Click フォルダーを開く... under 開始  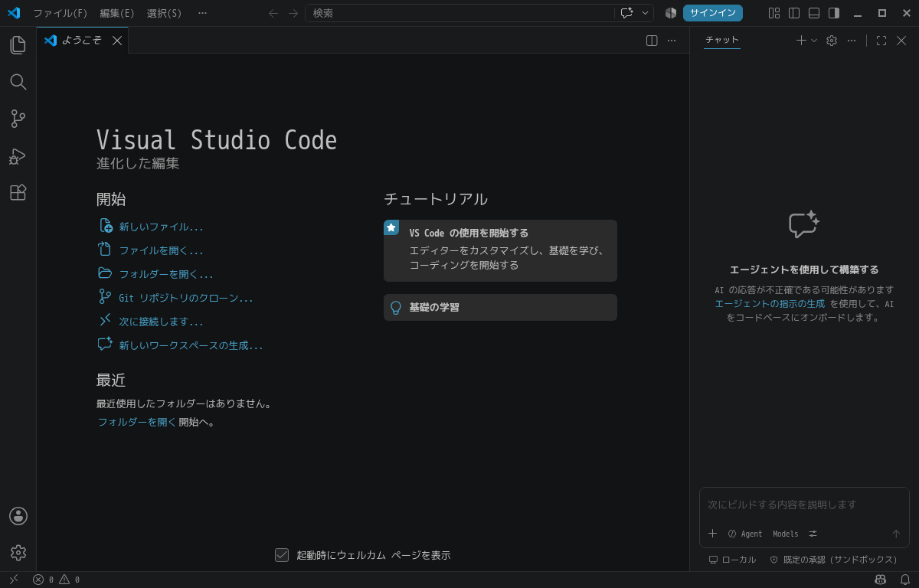155,274
